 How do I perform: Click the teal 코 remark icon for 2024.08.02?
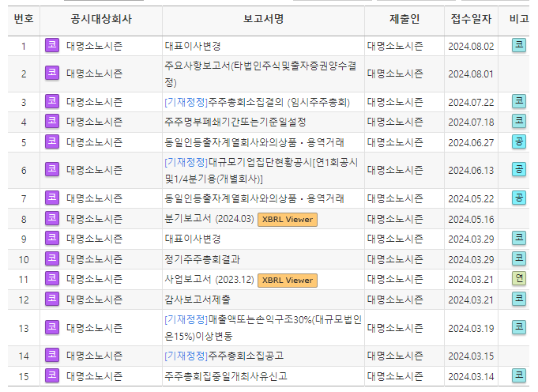[x=519, y=45]
